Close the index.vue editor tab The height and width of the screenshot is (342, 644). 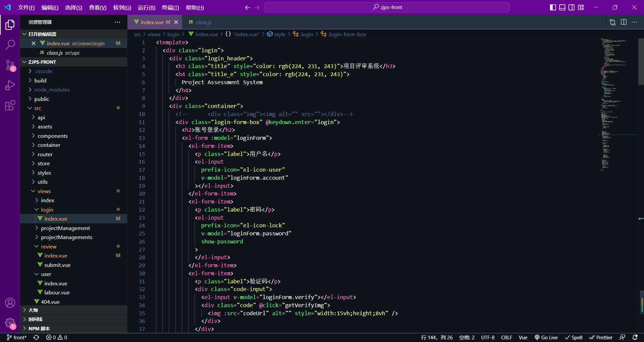coord(176,22)
